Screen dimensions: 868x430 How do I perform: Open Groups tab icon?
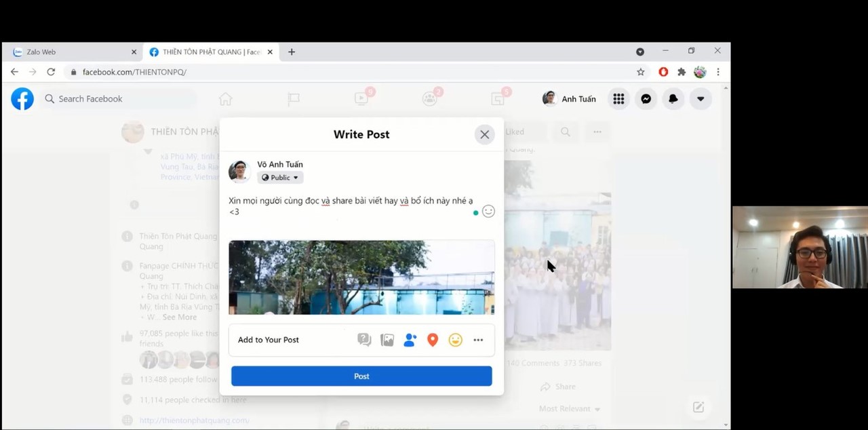[430, 98]
